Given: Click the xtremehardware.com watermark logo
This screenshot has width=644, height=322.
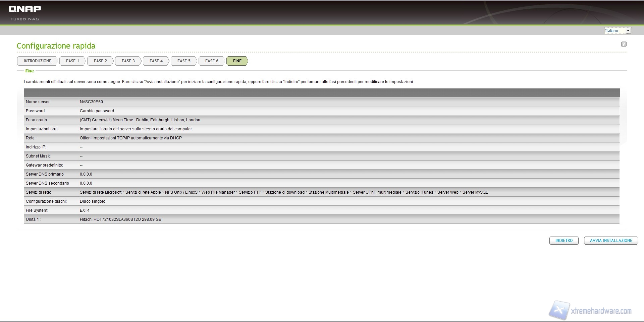Looking at the screenshot, I should tap(590, 311).
